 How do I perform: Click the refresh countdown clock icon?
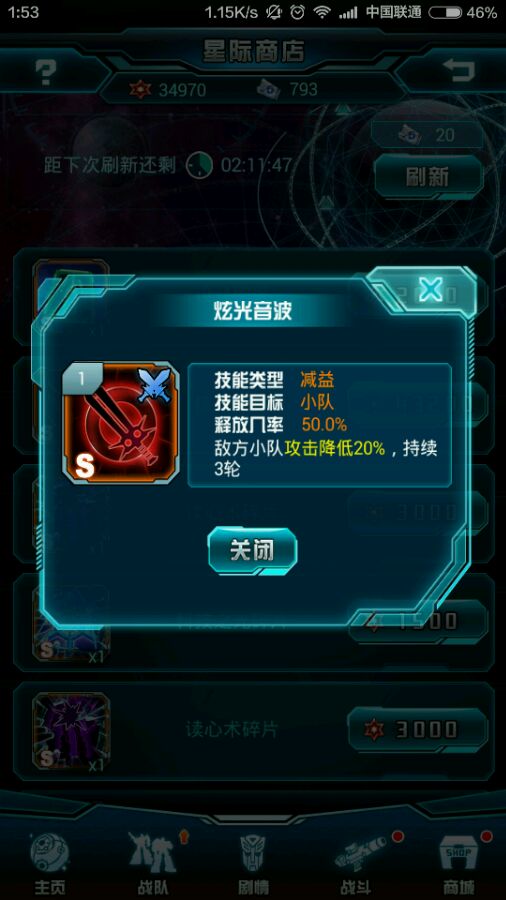point(199,165)
